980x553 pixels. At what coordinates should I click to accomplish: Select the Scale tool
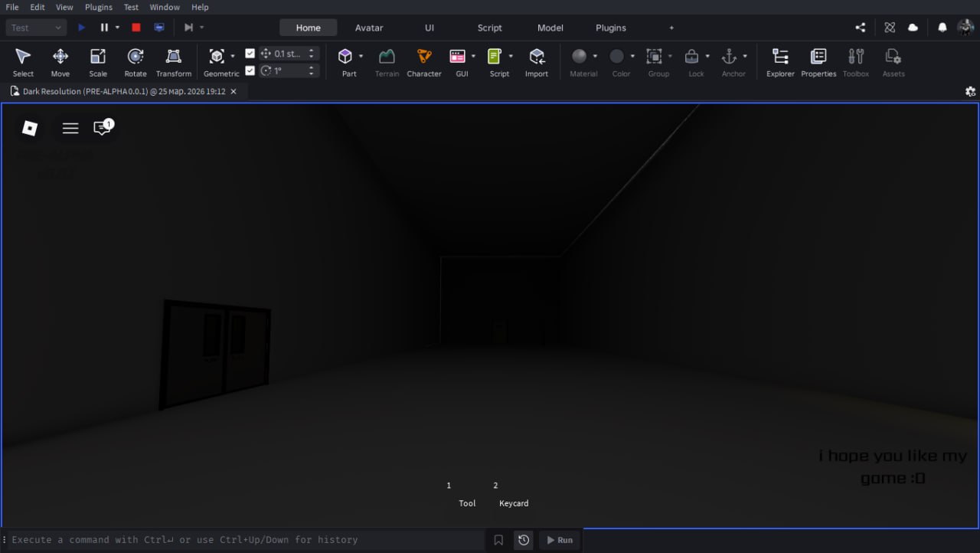(x=98, y=62)
